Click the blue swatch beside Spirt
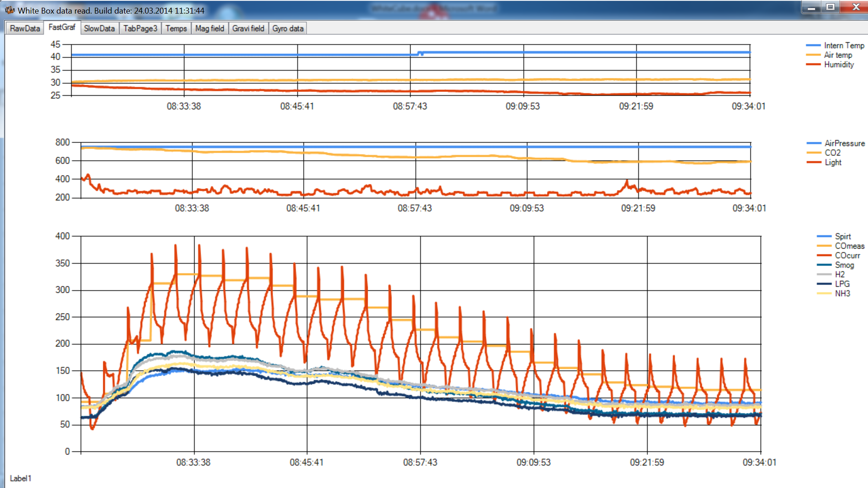The width and height of the screenshot is (868, 488). pyautogui.click(x=825, y=236)
